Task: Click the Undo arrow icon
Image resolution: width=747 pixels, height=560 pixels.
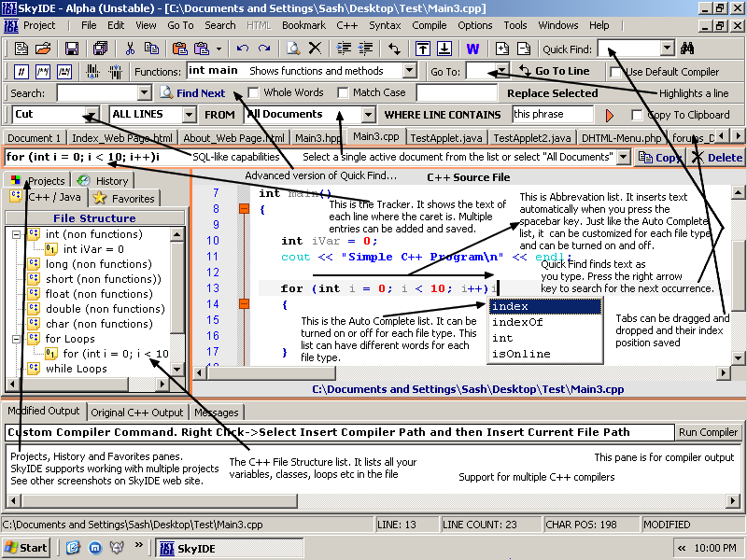Action: coord(243,48)
